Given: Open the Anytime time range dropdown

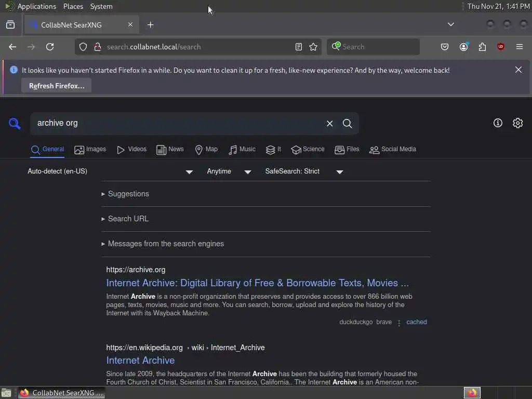Looking at the screenshot, I should [x=229, y=171].
